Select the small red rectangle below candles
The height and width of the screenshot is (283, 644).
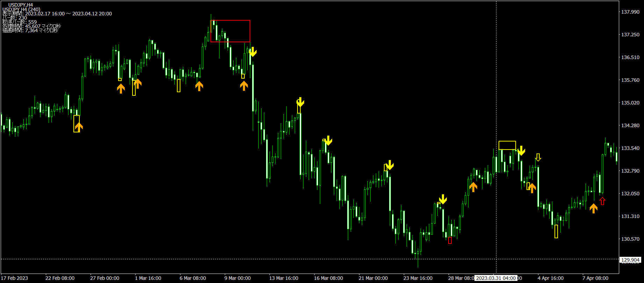(x=450, y=240)
